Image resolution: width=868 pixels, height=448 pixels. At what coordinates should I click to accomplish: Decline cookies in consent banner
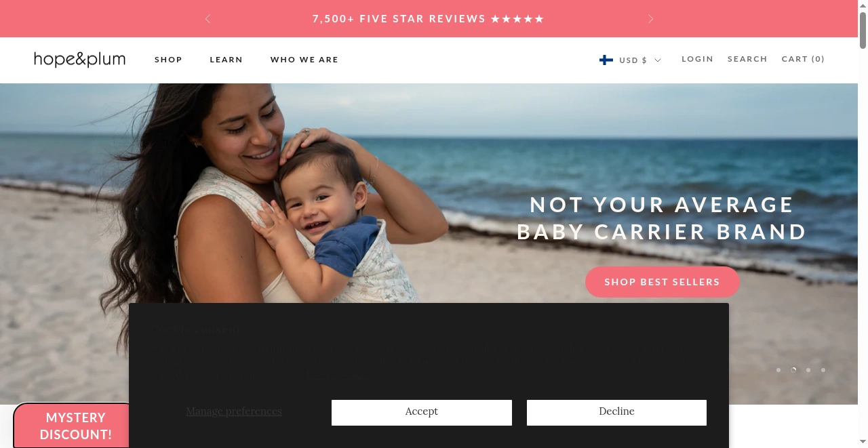coord(616,412)
